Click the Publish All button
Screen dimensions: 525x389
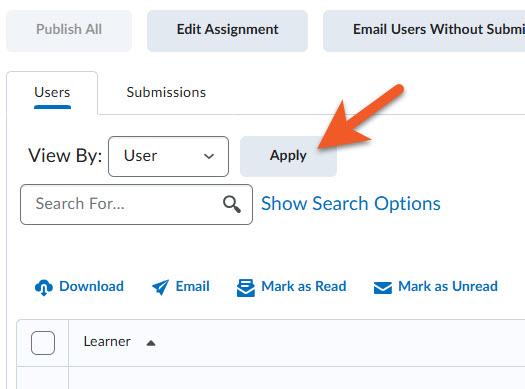(69, 31)
